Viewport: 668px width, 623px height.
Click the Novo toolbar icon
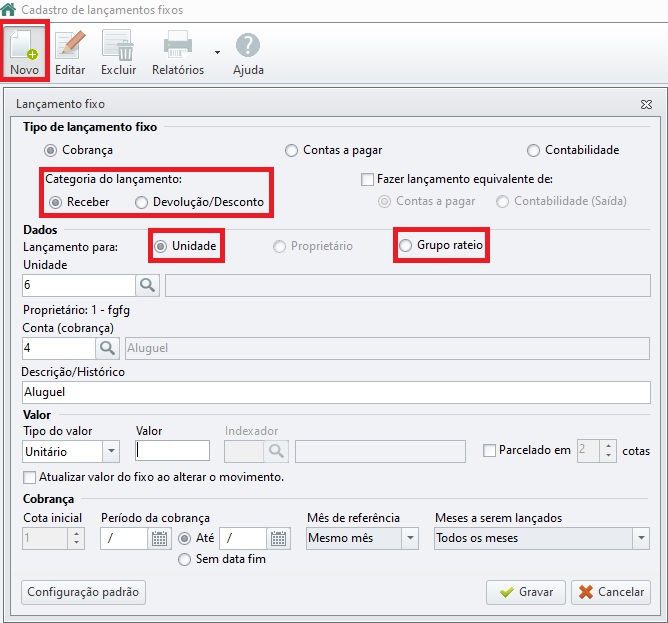[x=25, y=50]
